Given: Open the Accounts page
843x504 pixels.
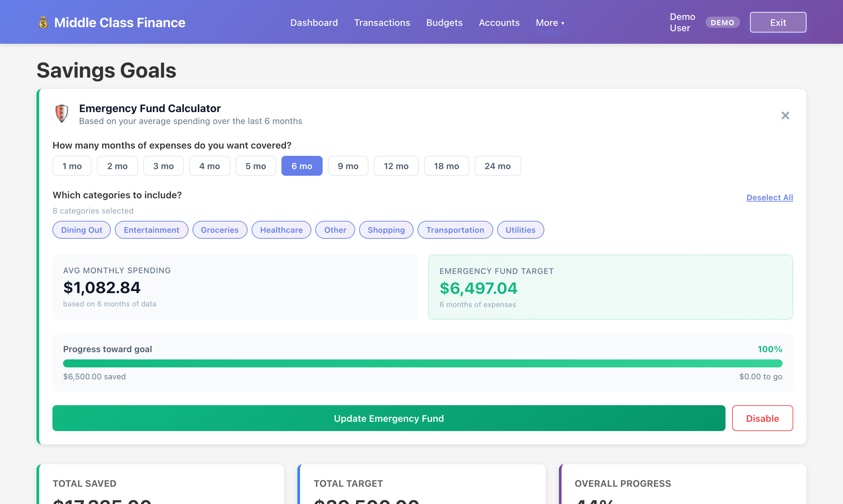Looking at the screenshot, I should pos(499,23).
